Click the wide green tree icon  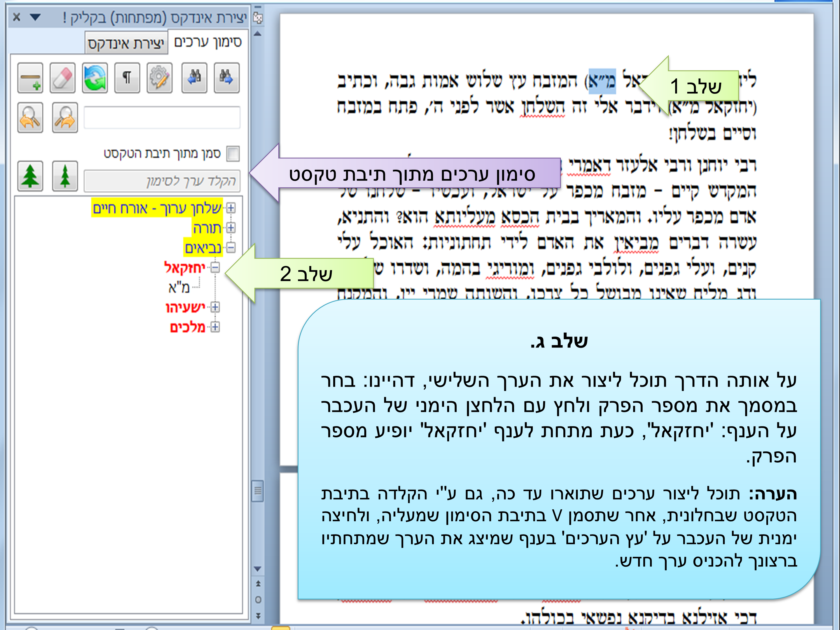pyautogui.click(x=30, y=176)
